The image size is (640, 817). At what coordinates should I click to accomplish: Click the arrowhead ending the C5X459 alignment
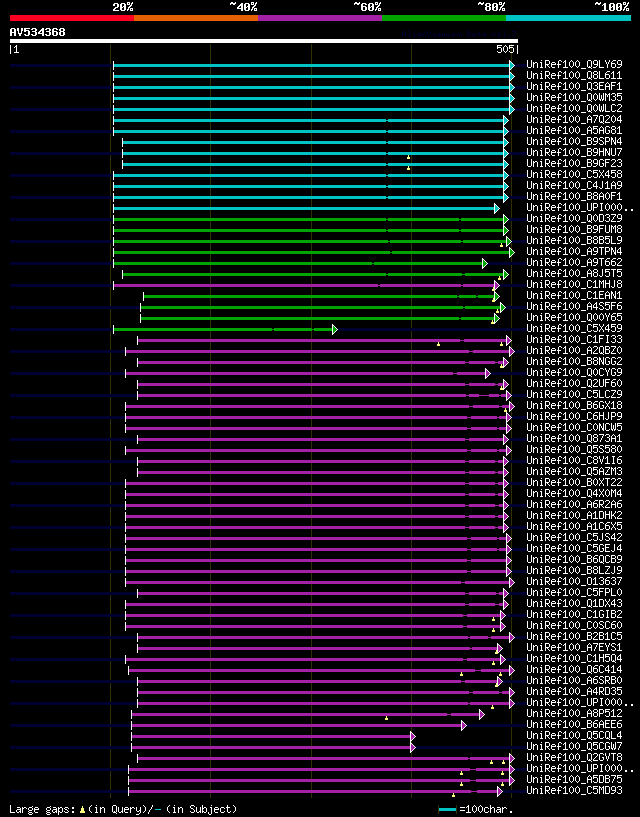(335, 329)
